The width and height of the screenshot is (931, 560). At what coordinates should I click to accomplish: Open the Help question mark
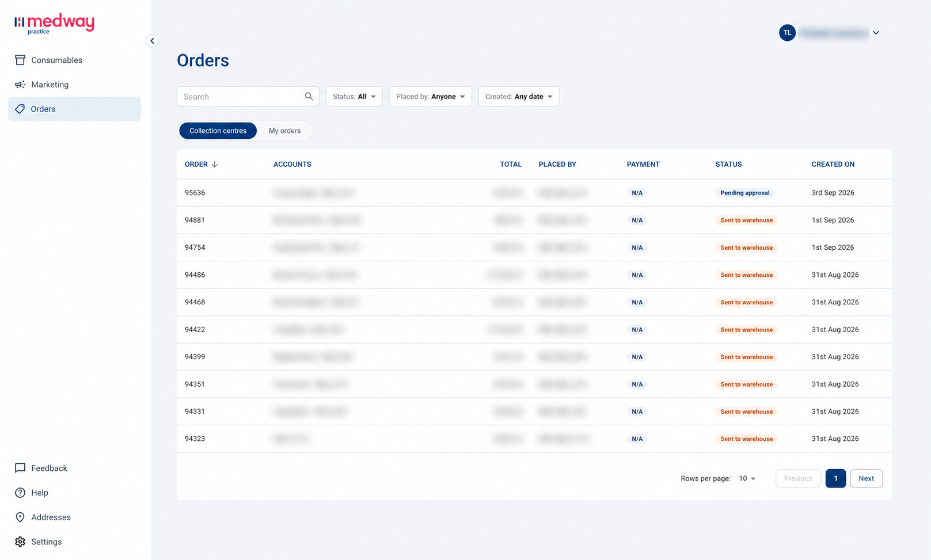coord(20,493)
